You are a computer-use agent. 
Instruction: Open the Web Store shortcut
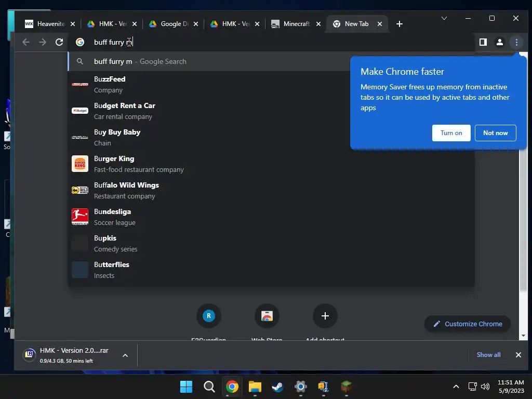point(267,316)
